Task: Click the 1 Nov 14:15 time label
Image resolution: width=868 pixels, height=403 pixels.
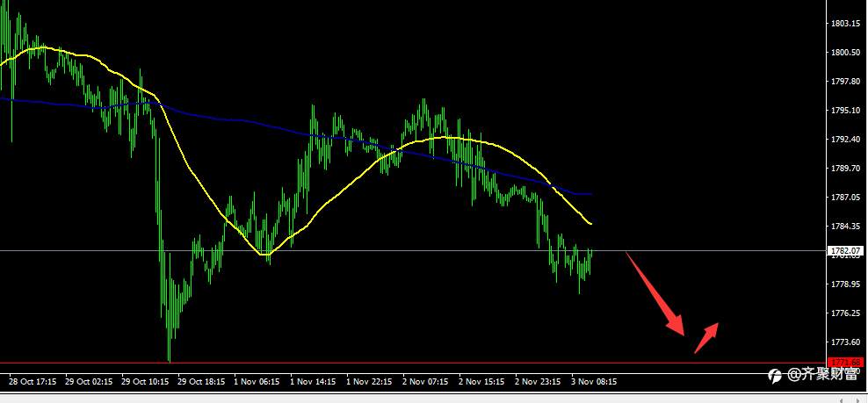Action: (x=313, y=381)
